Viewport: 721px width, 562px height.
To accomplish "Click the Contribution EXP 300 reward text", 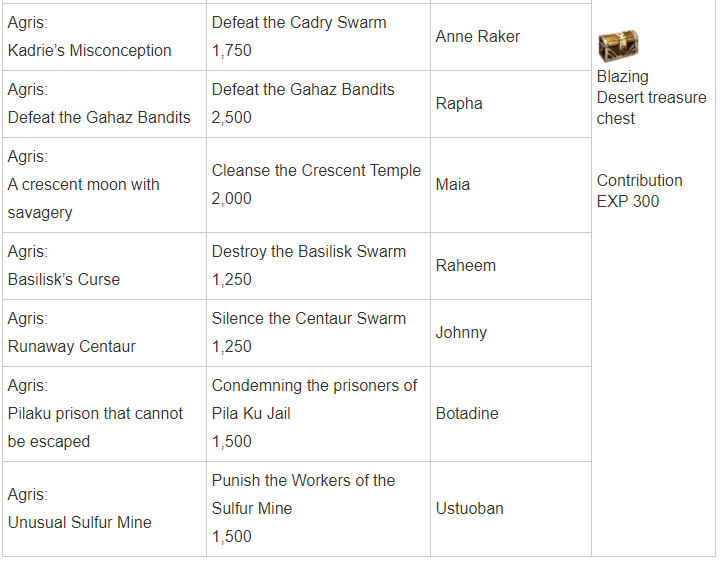I will (x=639, y=191).
